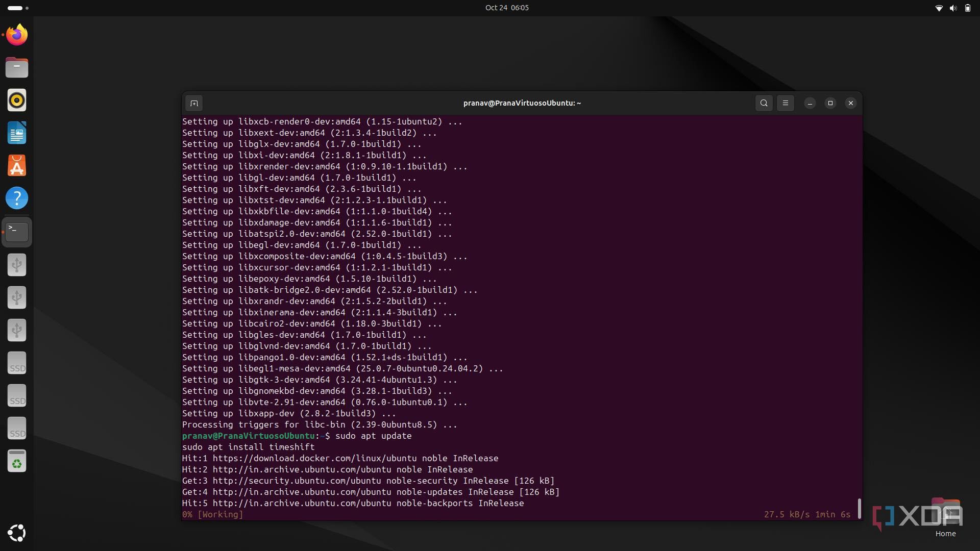Open the second USB drive icon
980x551 pixels.
pos(17,297)
